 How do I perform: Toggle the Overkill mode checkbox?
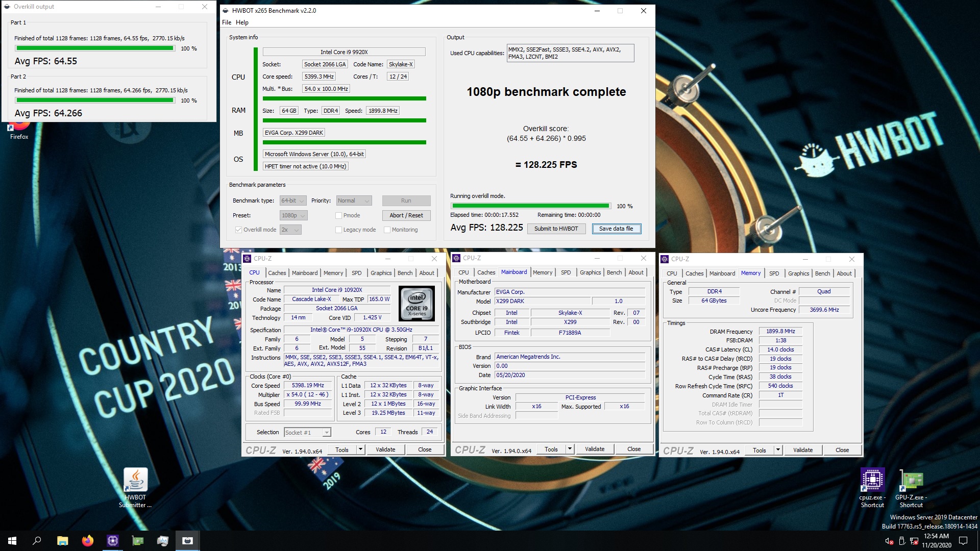238,230
